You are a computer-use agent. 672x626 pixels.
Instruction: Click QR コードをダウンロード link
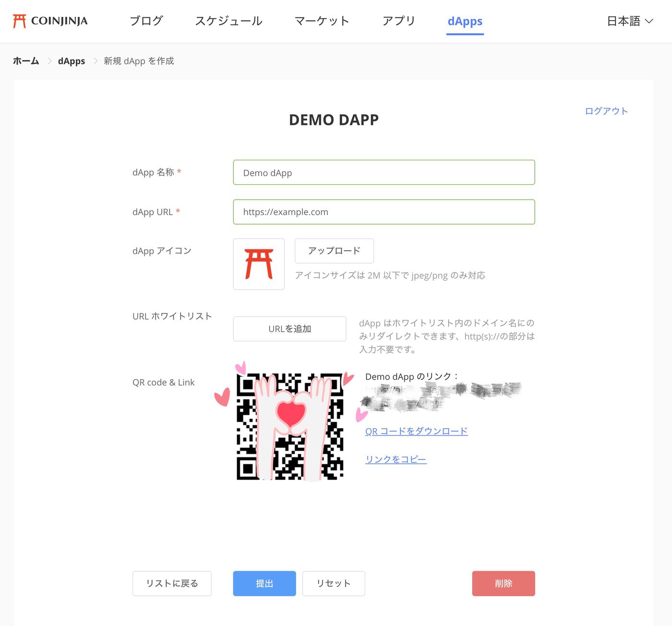416,431
